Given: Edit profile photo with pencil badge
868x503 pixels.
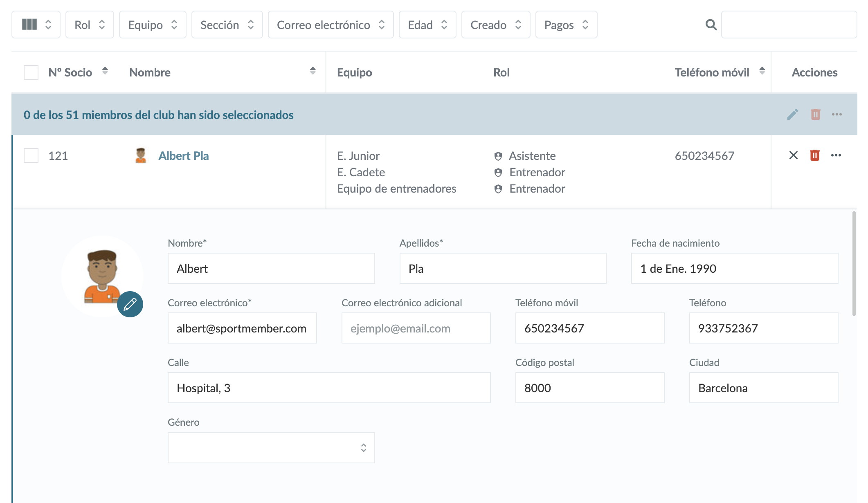Looking at the screenshot, I should click(x=130, y=304).
